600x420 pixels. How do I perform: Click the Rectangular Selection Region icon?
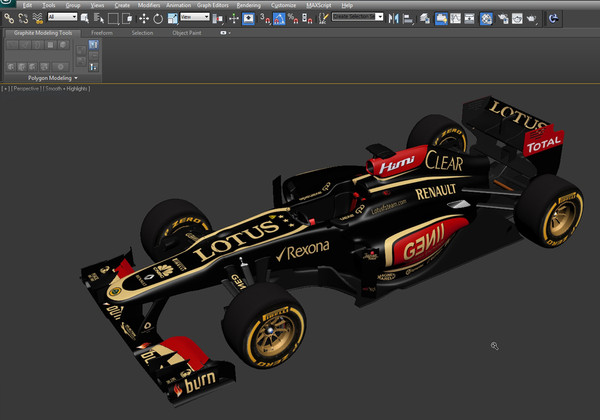[113, 18]
